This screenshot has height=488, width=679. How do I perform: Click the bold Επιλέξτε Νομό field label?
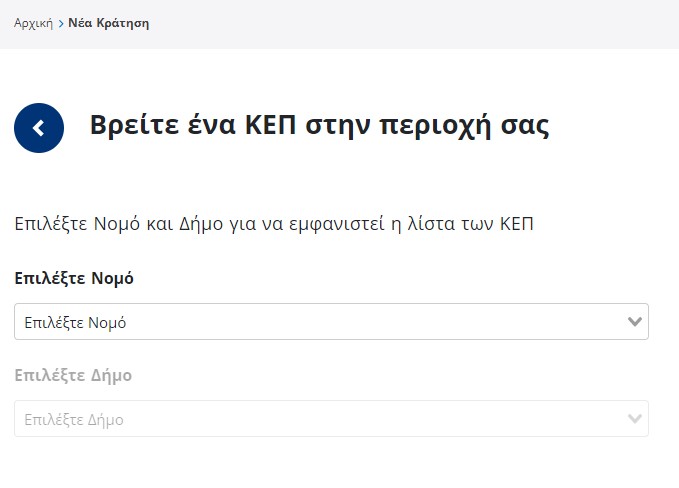(74, 278)
